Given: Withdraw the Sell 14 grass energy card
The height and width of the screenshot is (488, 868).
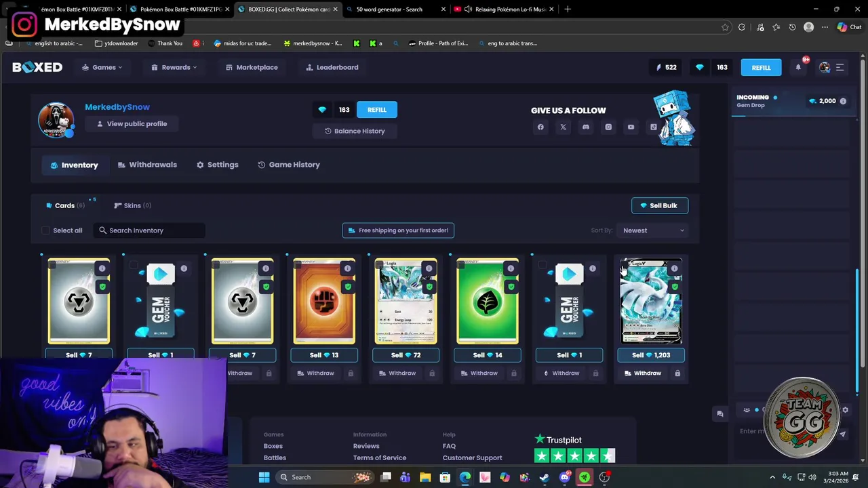Looking at the screenshot, I should coord(479,373).
